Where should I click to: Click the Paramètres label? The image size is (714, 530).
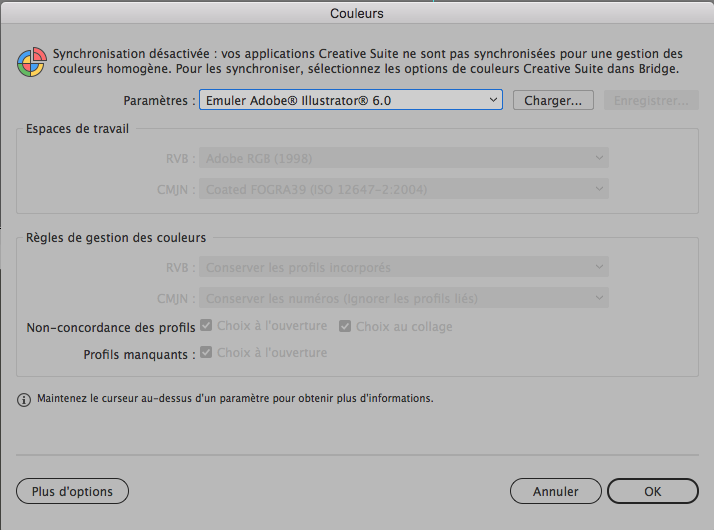(x=159, y=101)
